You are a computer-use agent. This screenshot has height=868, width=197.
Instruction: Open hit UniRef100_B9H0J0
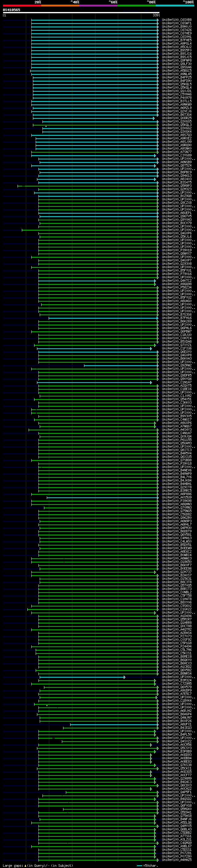click(177, 26)
